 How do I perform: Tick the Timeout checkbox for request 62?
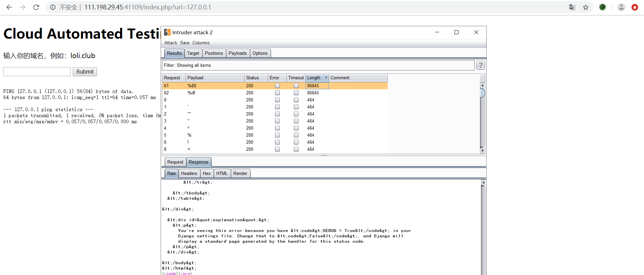296,93
